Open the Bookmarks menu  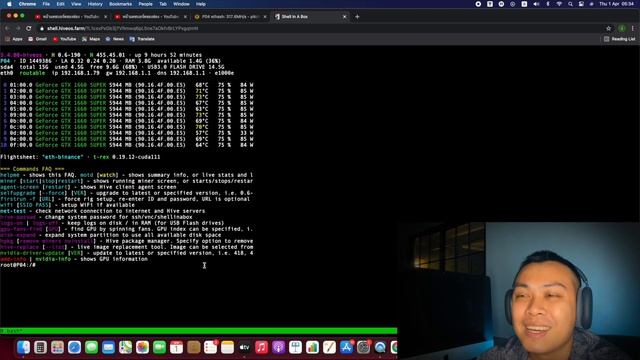click(120, 4)
